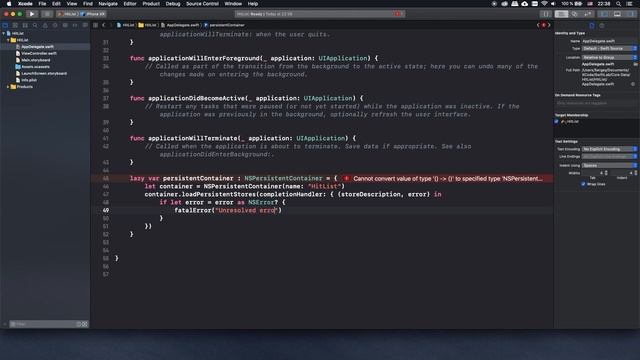
Task: Open the File menu
Action: click(42, 4)
